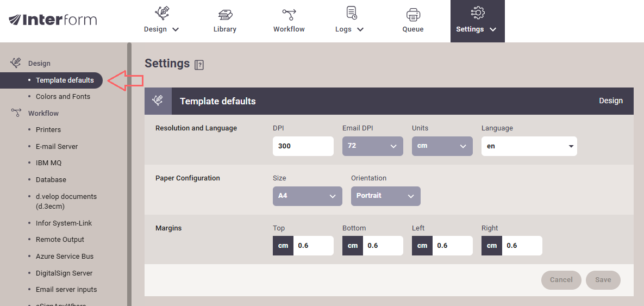644x306 pixels.
Task: Click the Template defaults header icon
Action: point(158,101)
